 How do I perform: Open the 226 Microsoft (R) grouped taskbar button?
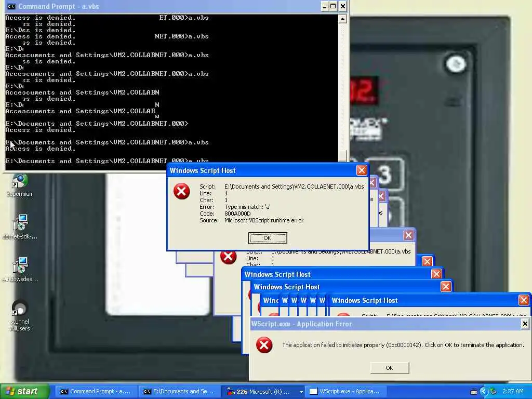pyautogui.click(x=261, y=392)
